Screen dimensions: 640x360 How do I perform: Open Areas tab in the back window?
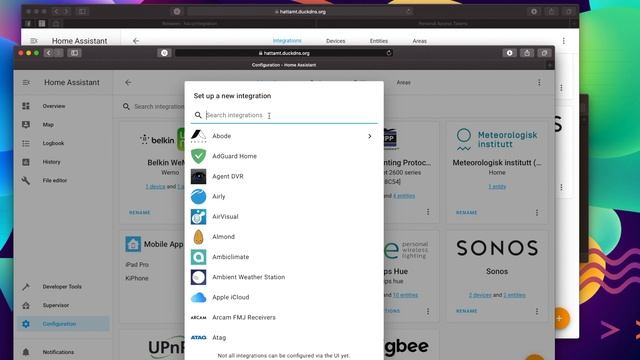click(420, 41)
